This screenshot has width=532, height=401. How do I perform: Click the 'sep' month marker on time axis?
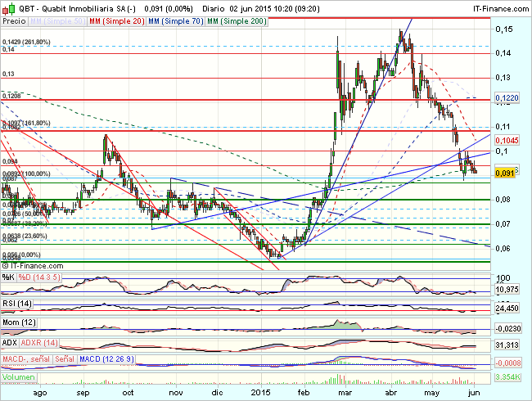(83, 393)
